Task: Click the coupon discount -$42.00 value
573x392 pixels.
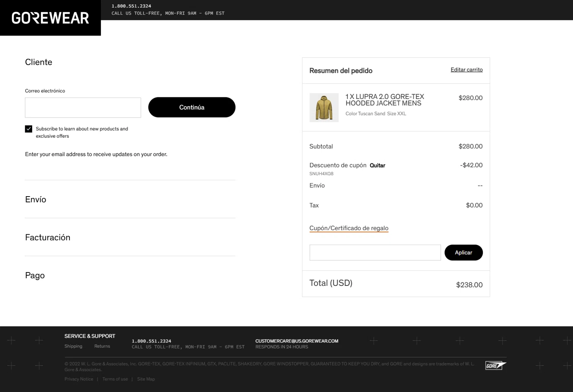Action: pos(471,165)
